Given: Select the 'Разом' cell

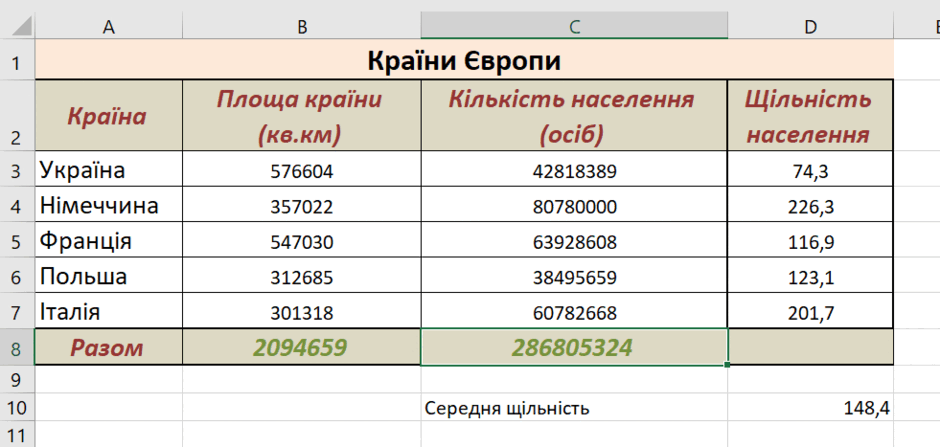Looking at the screenshot, I should pos(109,348).
